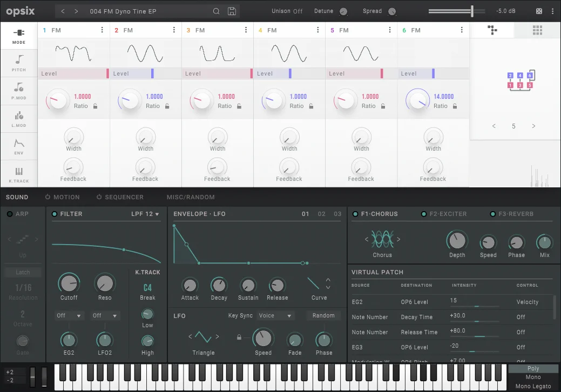Click the randomize dice icon

pyautogui.click(x=539, y=11)
